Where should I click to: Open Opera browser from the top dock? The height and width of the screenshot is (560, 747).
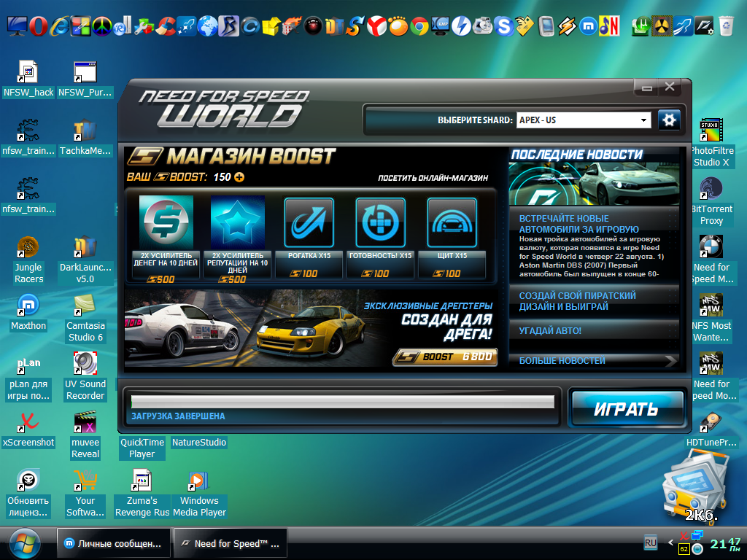[38, 26]
